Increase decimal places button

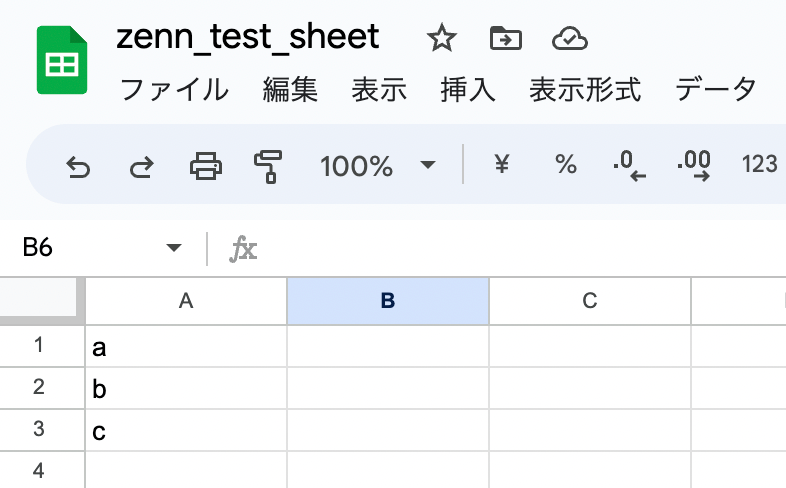694,165
